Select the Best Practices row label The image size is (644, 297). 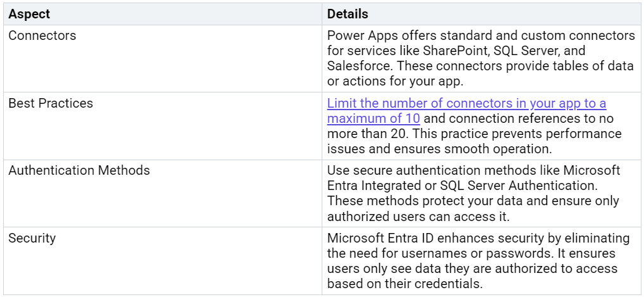51,103
